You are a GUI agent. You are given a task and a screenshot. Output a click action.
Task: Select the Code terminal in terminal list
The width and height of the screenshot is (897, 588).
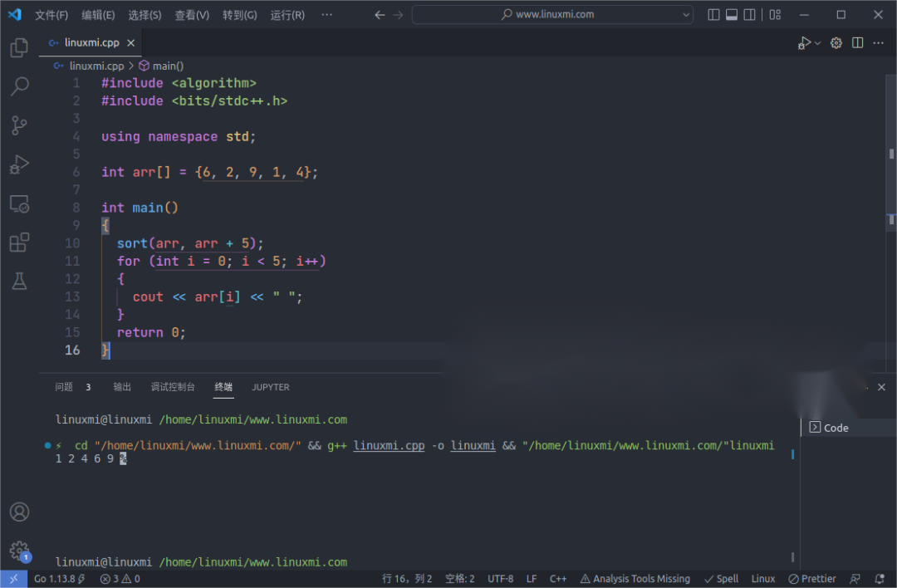click(848, 428)
